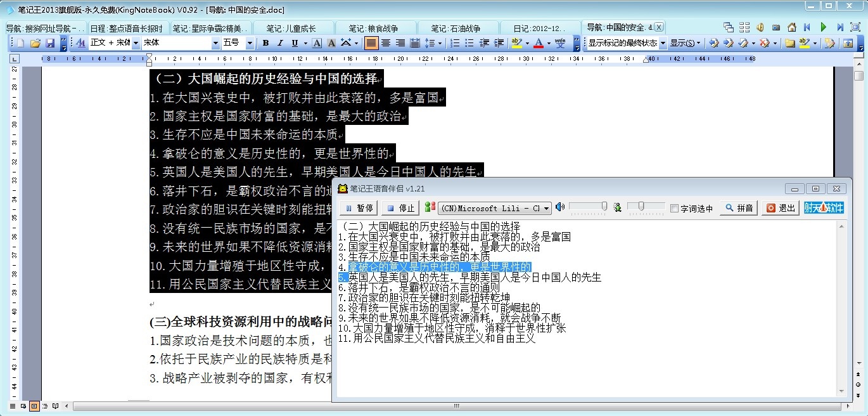The image size is (868, 416).
Task: Save the current document
Action: 50,43
